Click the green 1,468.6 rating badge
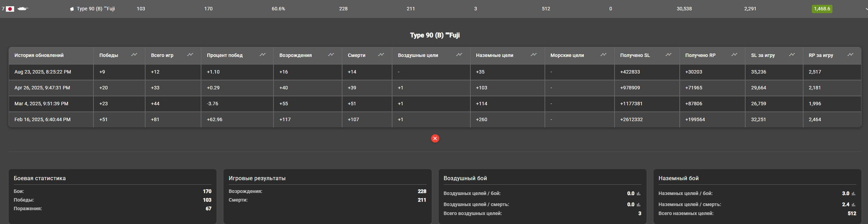 pyautogui.click(x=822, y=9)
